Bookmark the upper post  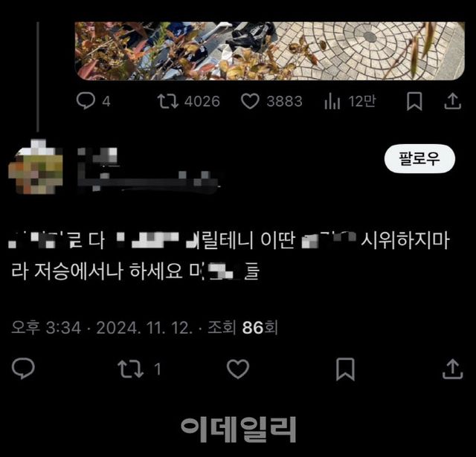point(414,101)
